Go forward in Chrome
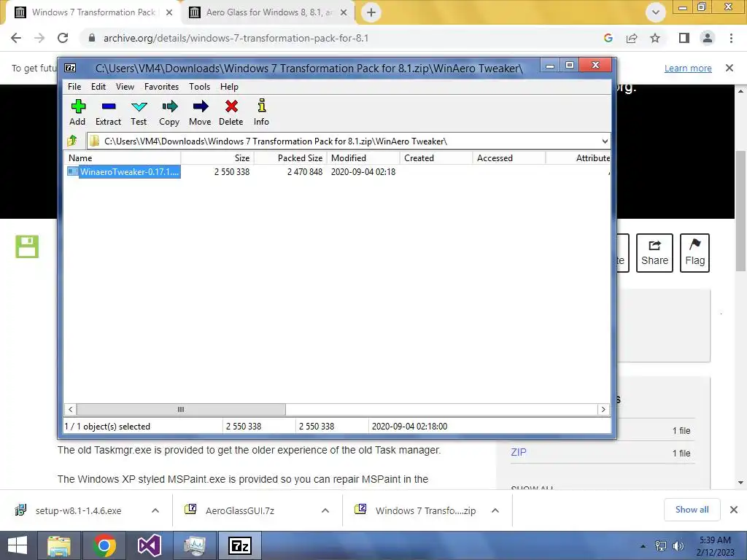This screenshot has height=560, width=747. click(x=39, y=38)
